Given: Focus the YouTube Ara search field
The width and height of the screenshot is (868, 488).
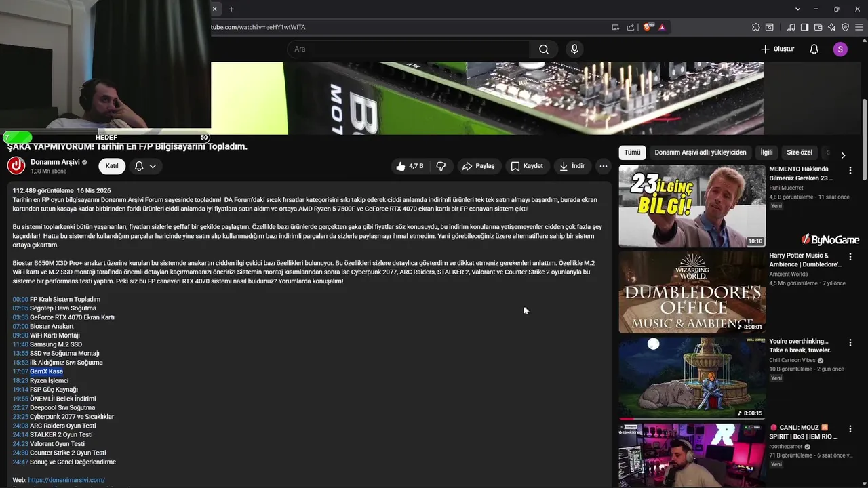Looking at the screenshot, I should point(408,49).
